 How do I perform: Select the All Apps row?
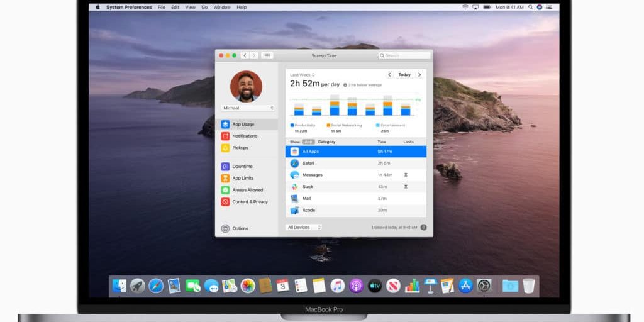pyautogui.click(x=356, y=152)
